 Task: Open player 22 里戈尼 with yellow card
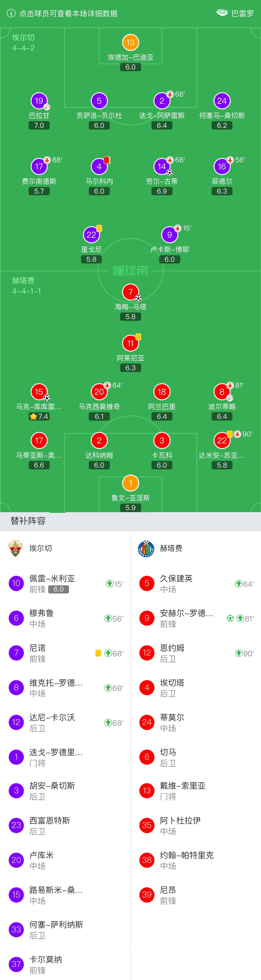91,235
